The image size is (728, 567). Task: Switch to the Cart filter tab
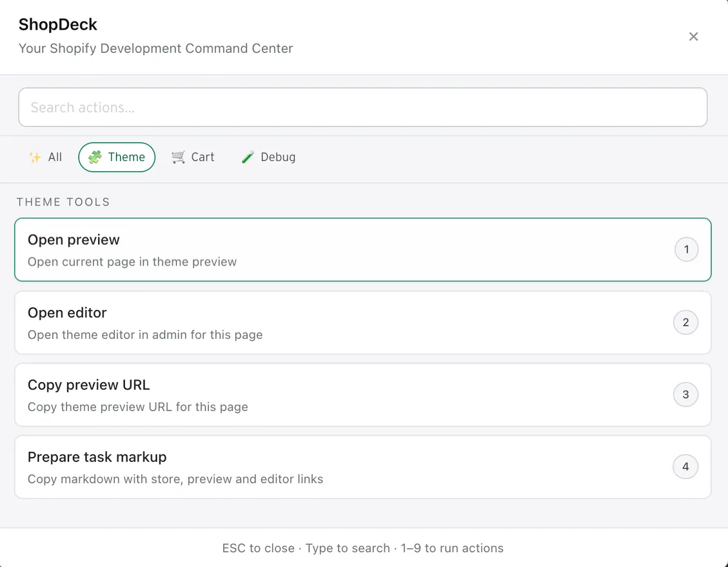pyautogui.click(x=193, y=157)
